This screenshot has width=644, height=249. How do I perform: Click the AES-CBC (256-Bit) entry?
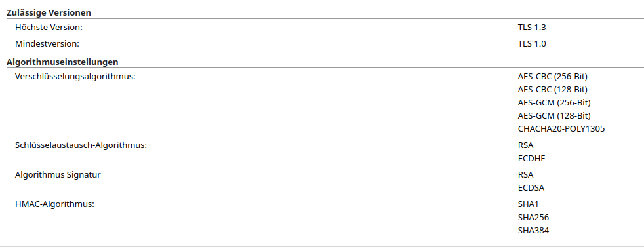tap(553, 76)
